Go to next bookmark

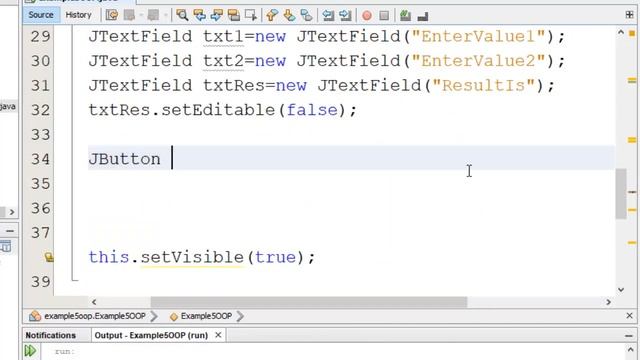(289, 16)
